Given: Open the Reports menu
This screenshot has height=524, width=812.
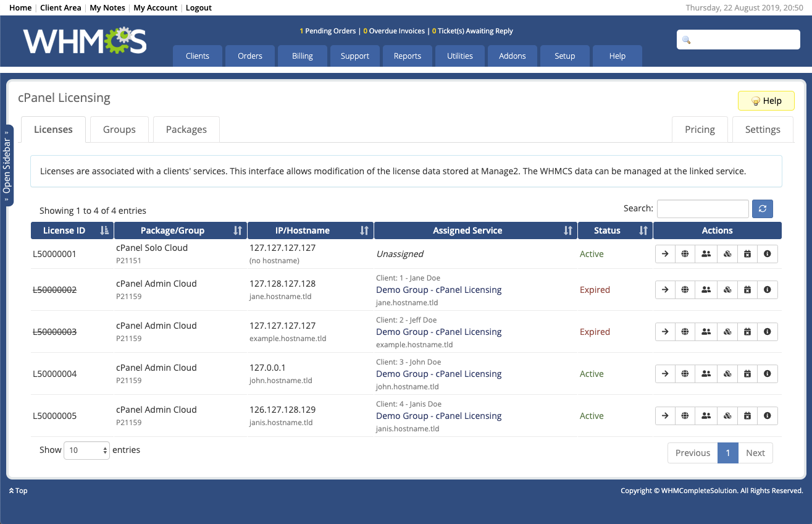Looking at the screenshot, I should point(408,56).
